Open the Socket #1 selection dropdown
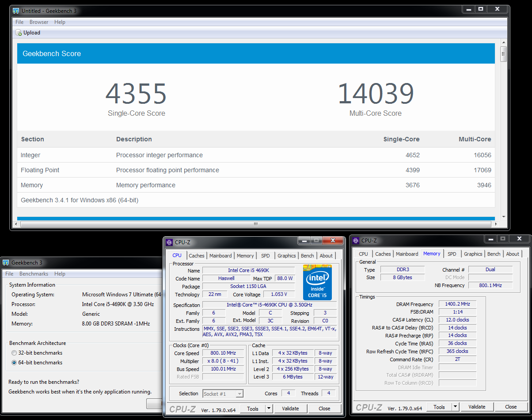Image resolution: width=532 pixels, height=420 pixels. point(223,394)
